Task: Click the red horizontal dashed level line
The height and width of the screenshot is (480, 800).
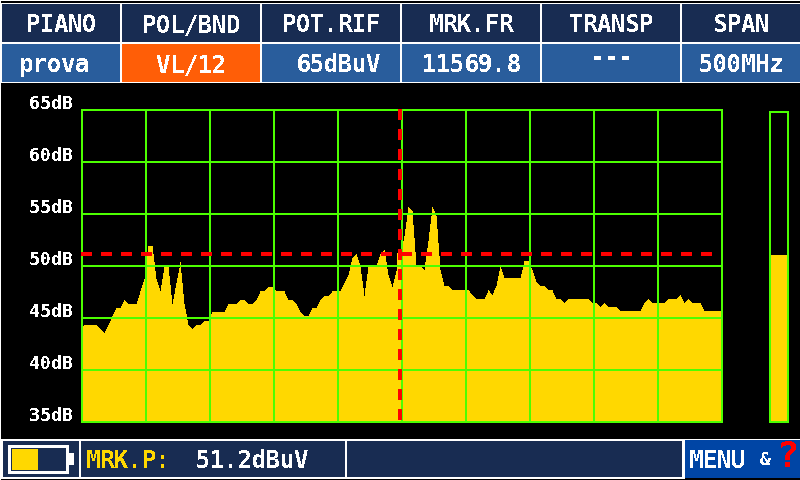Action: click(397, 254)
